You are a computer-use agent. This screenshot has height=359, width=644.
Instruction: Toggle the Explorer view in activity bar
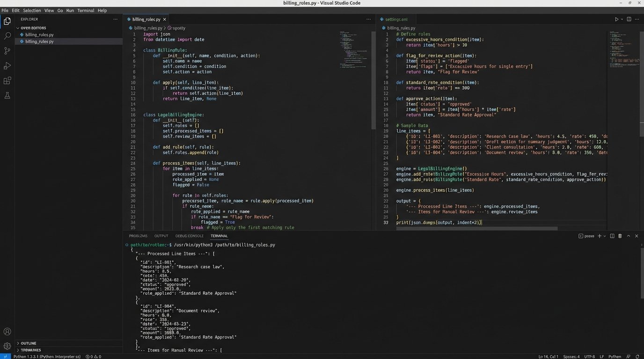[x=7, y=21]
